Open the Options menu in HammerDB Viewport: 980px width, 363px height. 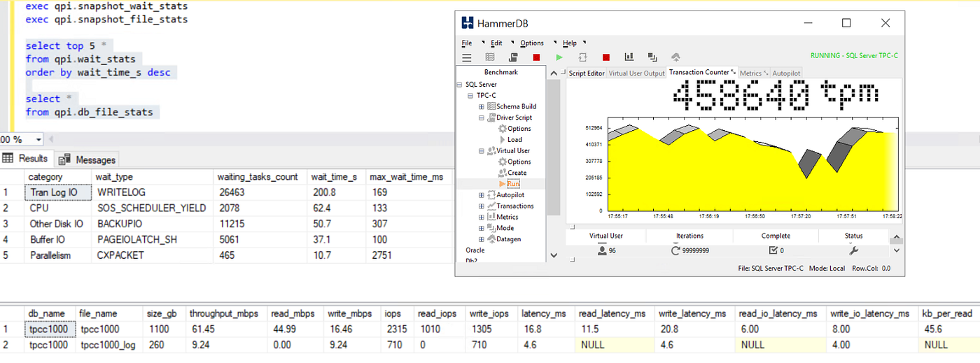(x=532, y=43)
